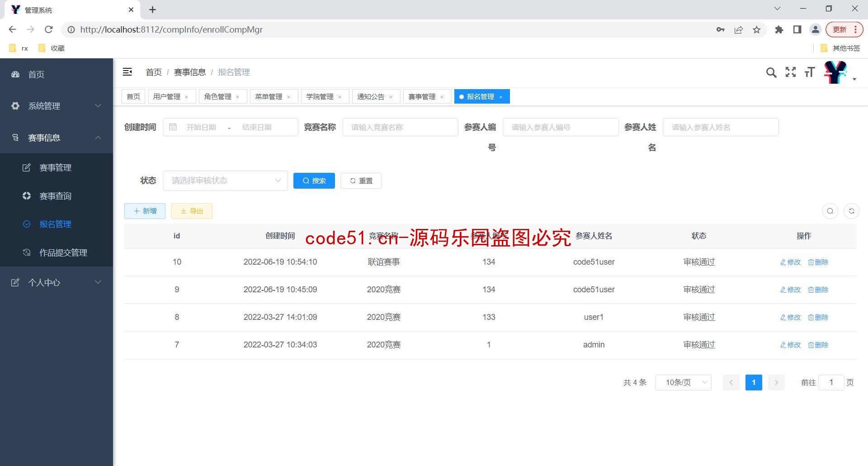Screen dimensions: 868x466
Task: Click the 结束日期 date field
Action: 257,127
